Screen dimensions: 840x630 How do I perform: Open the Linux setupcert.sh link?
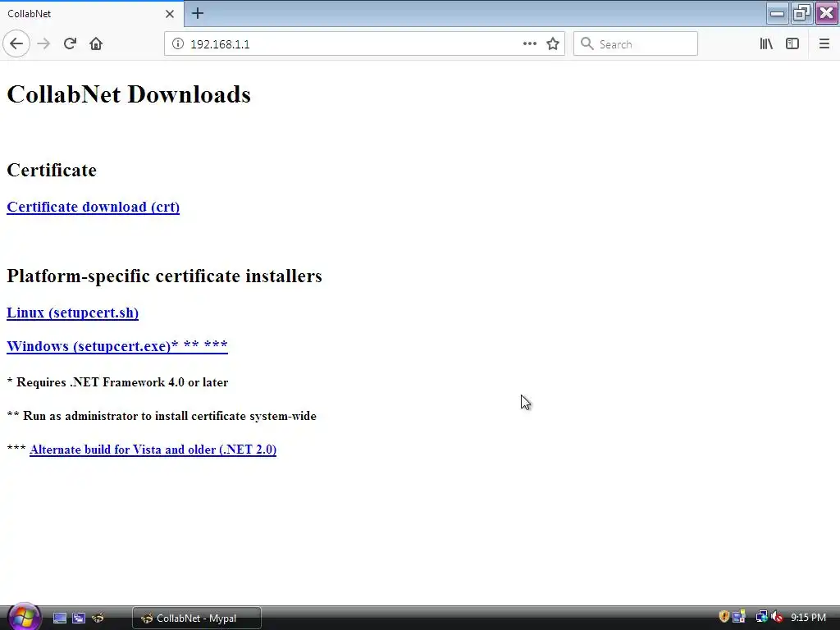(x=72, y=313)
